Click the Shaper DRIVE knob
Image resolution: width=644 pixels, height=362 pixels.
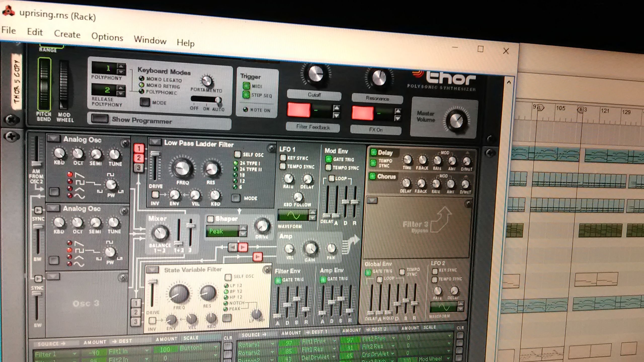tap(262, 225)
